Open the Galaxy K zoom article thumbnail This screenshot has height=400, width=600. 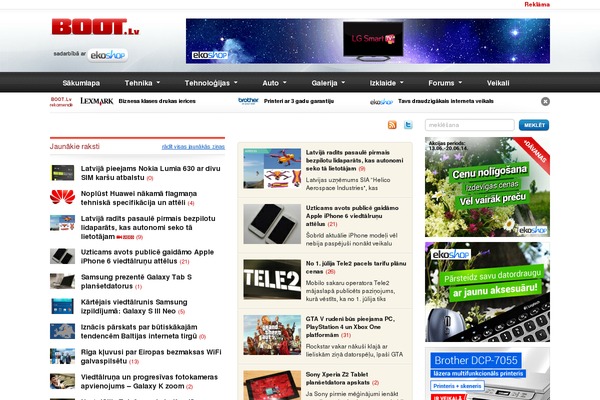62,381
